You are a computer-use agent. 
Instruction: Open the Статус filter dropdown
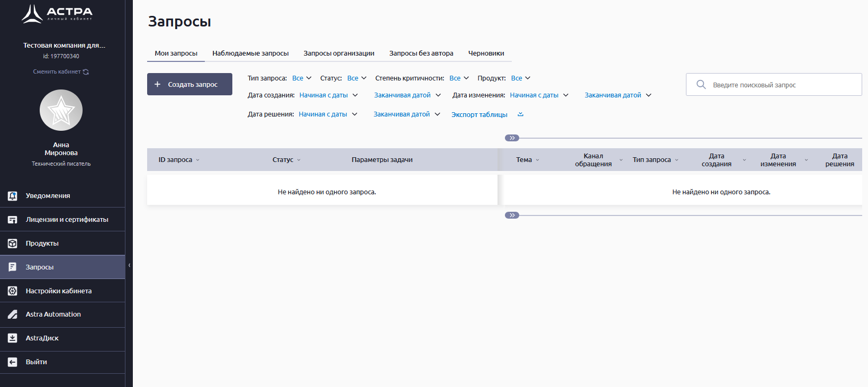pyautogui.click(x=357, y=78)
